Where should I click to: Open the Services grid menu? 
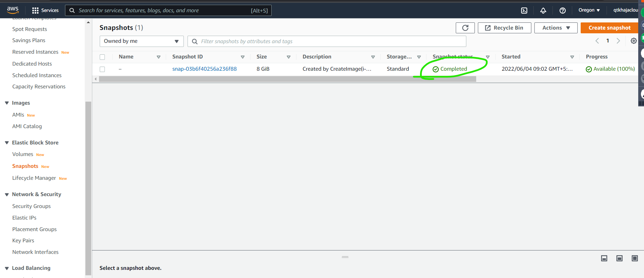(x=45, y=11)
